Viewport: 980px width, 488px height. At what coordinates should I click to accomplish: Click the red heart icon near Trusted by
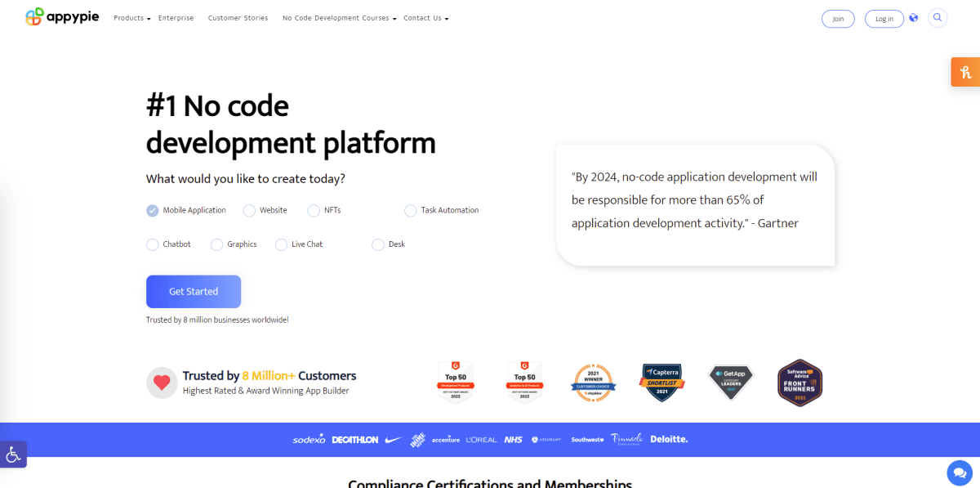click(162, 383)
